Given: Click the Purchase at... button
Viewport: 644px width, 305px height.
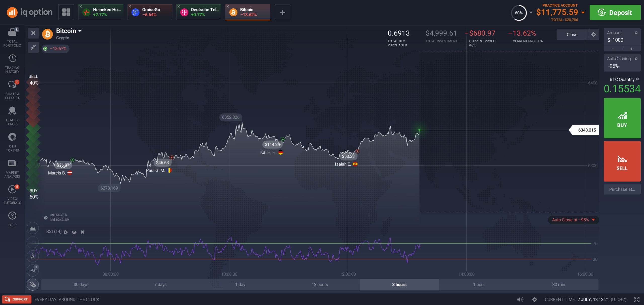Looking at the screenshot, I should (x=622, y=189).
